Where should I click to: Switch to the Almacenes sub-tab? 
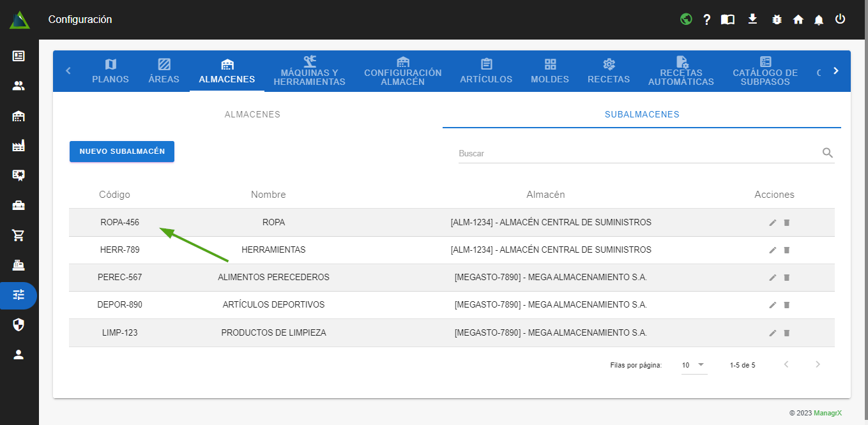252,115
